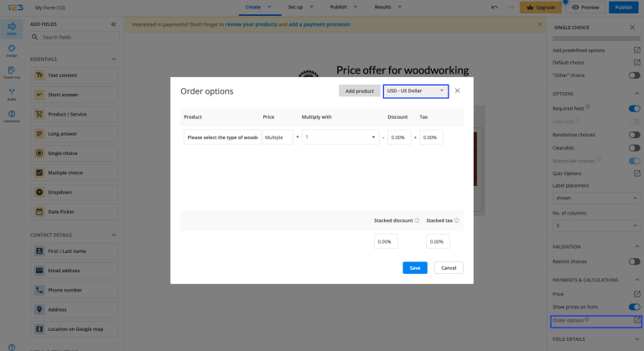The width and height of the screenshot is (644, 351).
Task: Toggle Restrict choices switch
Action: click(634, 261)
